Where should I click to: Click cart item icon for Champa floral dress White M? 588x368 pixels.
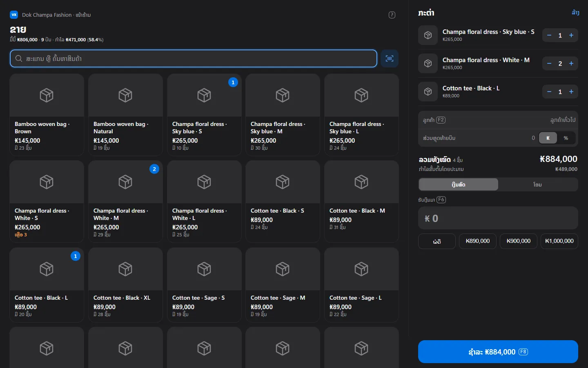(428, 63)
